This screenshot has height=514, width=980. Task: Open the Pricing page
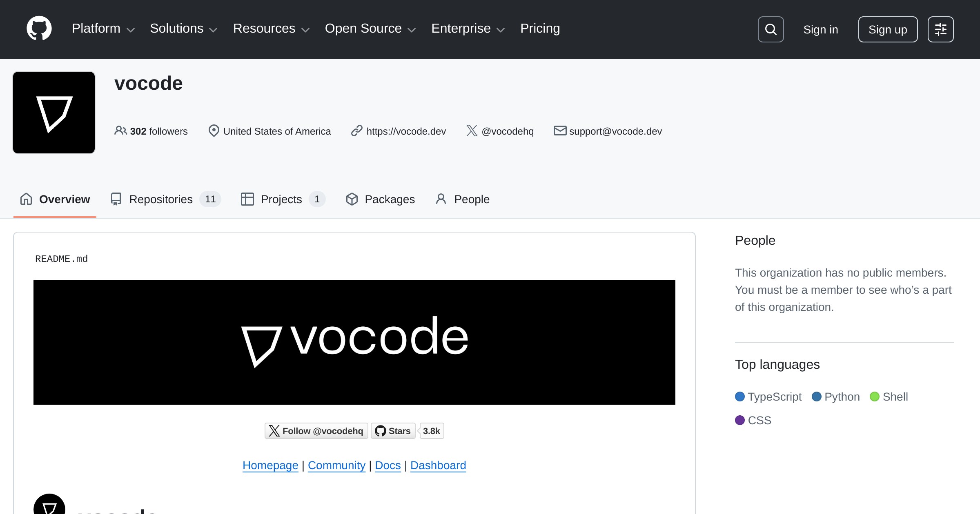click(540, 29)
